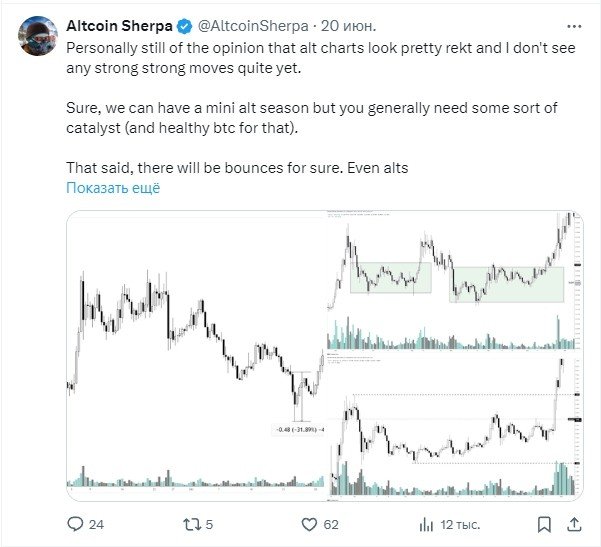
Task: Click the reply speech bubble icon
Action: pos(75,523)
